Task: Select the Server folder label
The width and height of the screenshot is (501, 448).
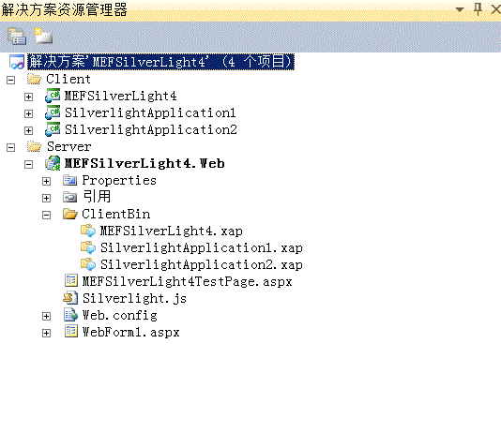Action: pyautogui.click(x=69, y=147)
